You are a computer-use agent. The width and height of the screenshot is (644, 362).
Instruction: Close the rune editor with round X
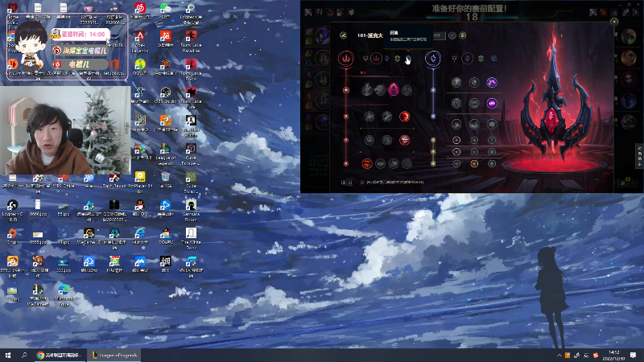point(614,22)
